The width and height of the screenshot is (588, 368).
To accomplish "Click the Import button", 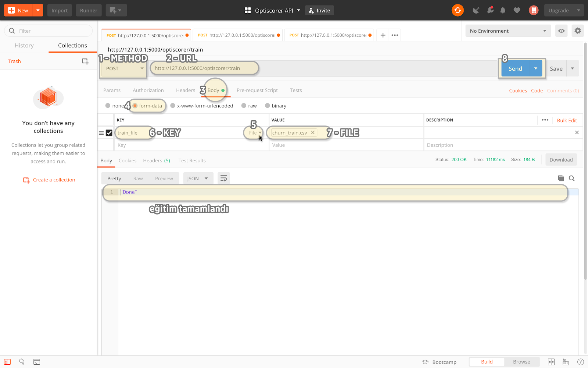I will pyautogui.click(x=60, y=10).
